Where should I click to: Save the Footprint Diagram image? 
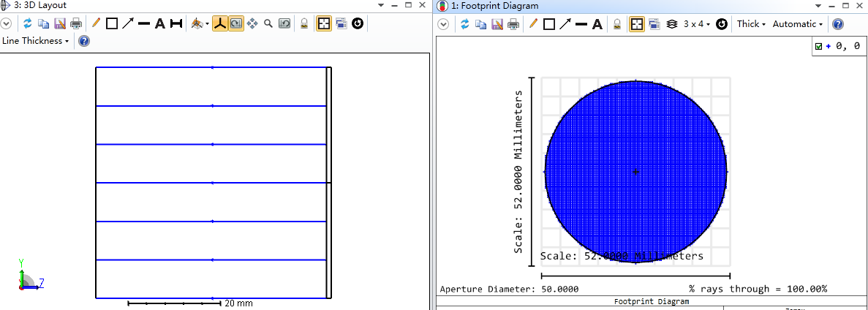(497, 24)
